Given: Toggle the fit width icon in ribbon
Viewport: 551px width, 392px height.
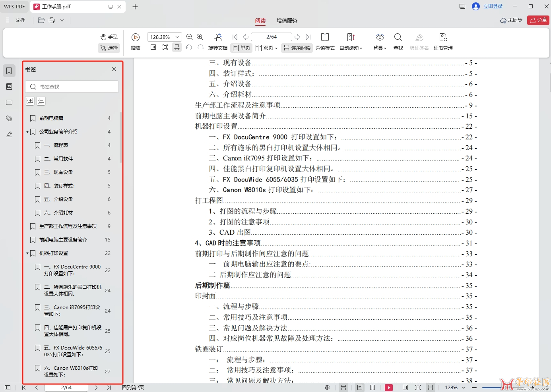Looking at the screenshot, I should tap(177, 47).
